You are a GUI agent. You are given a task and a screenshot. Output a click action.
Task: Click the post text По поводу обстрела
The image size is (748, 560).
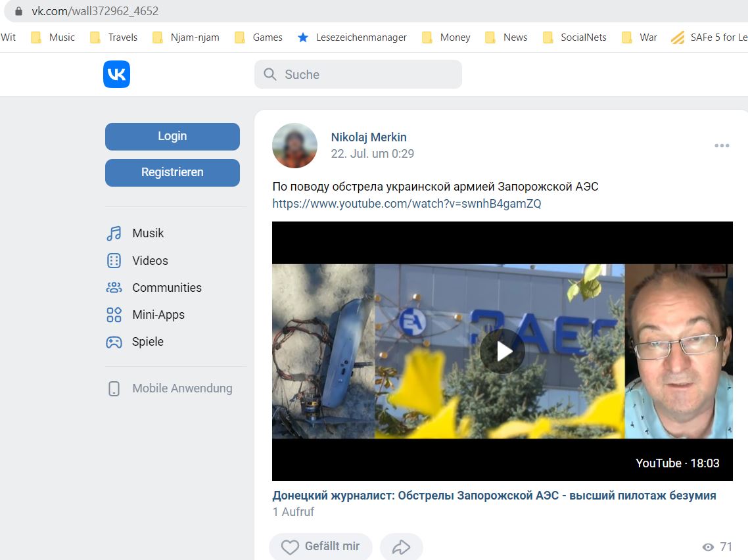pyautogui.click(x=435, y=187)
